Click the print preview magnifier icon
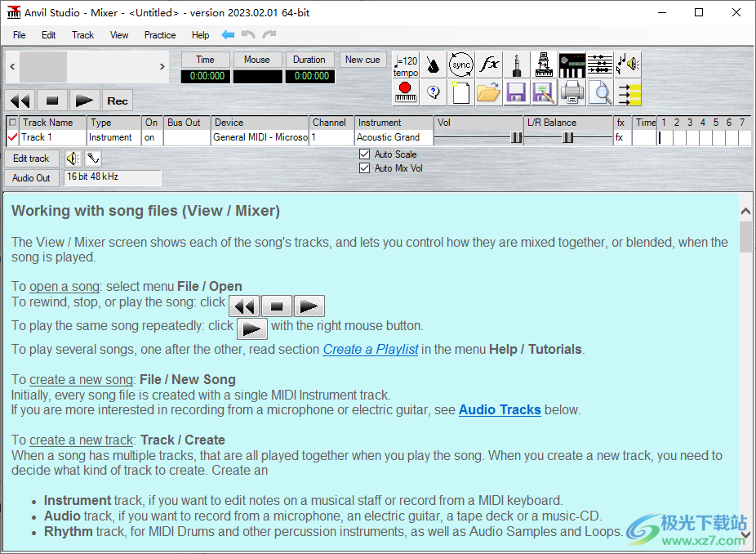 (600, 92)
